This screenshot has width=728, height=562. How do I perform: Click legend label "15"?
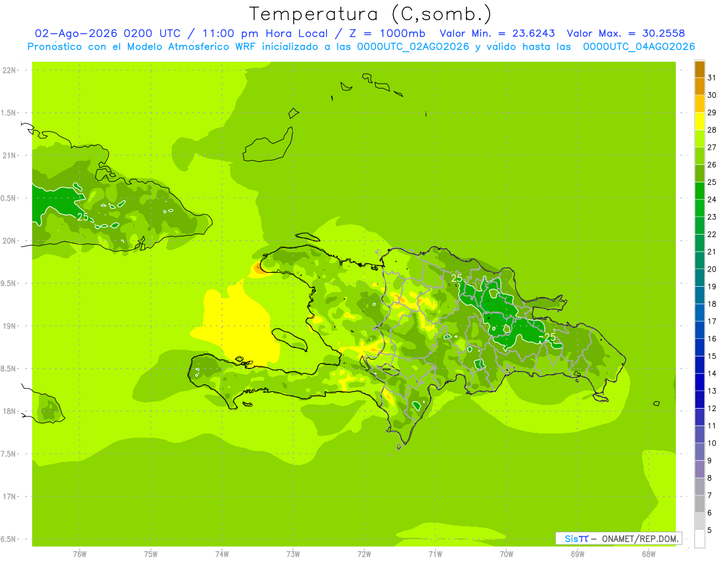pyautogui.click(x=712, y=356)
